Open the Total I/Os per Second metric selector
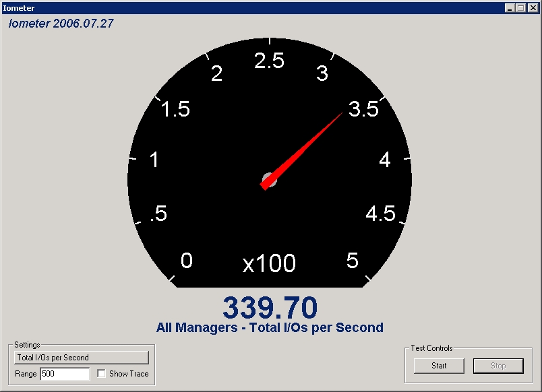This screenshot has width=542, height=392. (x=82, y=358)
